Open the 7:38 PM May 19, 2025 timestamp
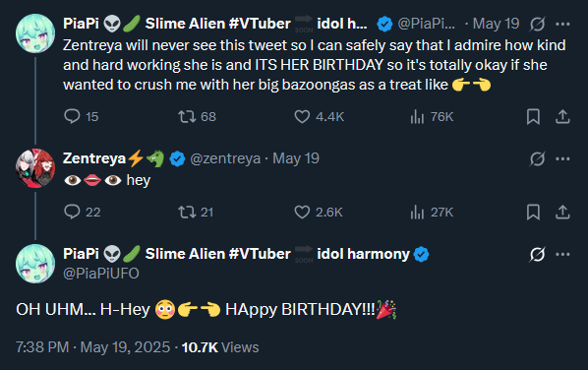 (92, 347)
